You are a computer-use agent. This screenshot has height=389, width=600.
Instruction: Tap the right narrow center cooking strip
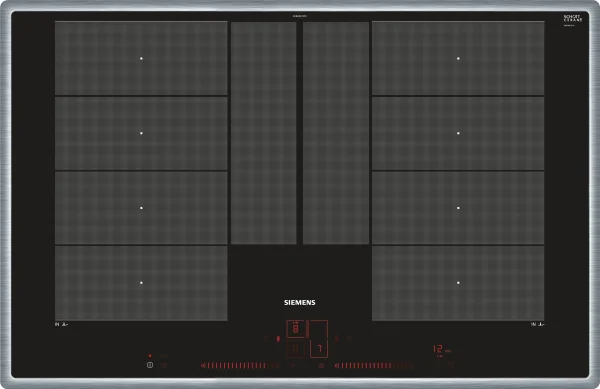336,133
